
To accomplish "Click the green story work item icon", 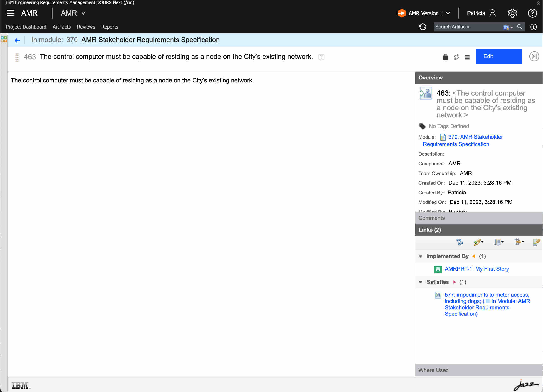I will click(438, 269).
